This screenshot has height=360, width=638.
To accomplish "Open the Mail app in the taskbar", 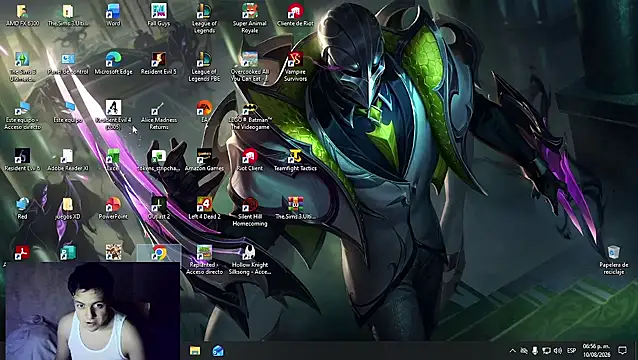I will [218, 351].
